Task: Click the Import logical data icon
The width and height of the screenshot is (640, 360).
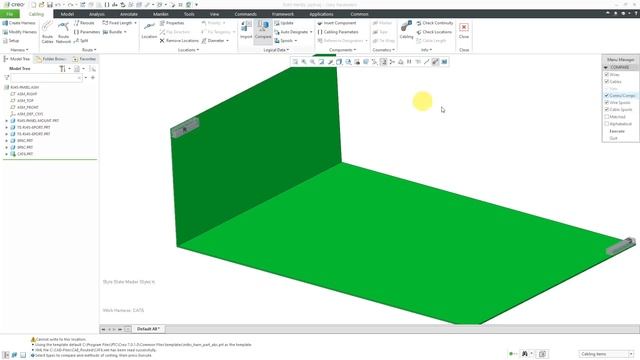Action: (246, 30)
